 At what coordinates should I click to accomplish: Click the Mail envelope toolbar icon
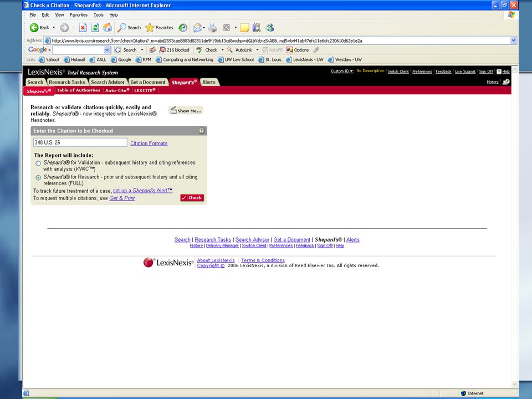click(x=197, y=28)
